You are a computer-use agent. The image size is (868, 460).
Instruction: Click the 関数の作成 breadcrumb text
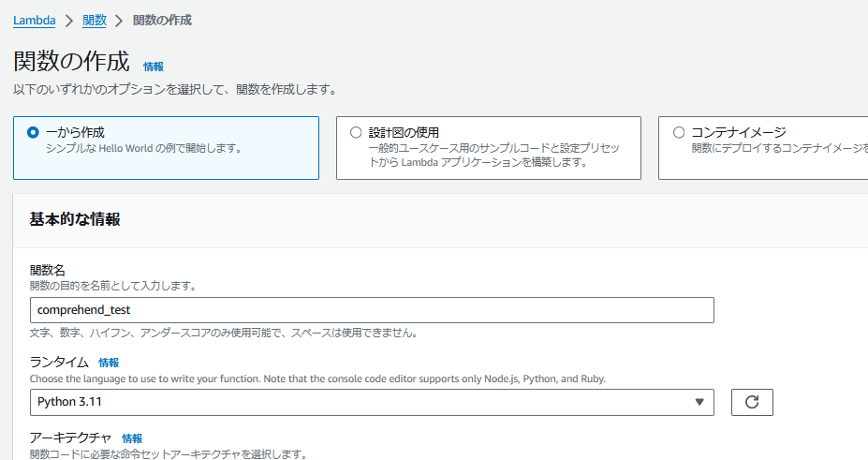coord(162,21)
